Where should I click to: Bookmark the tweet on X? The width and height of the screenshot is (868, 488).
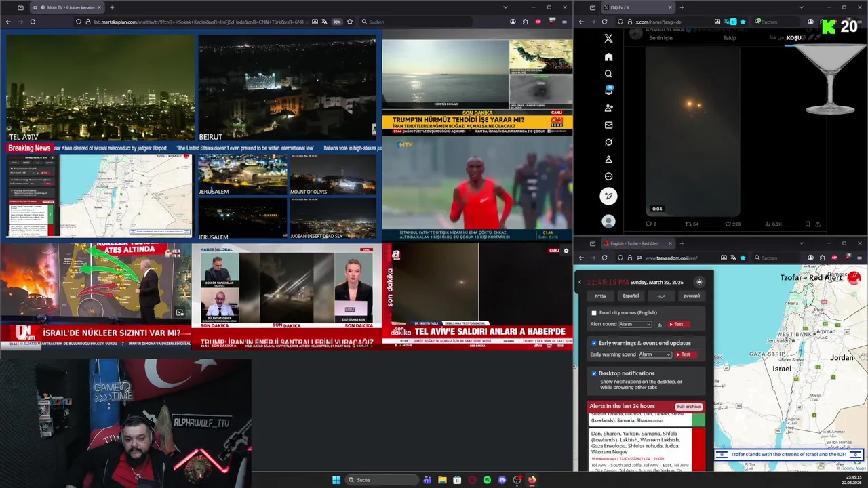click(x=807, y=224)
